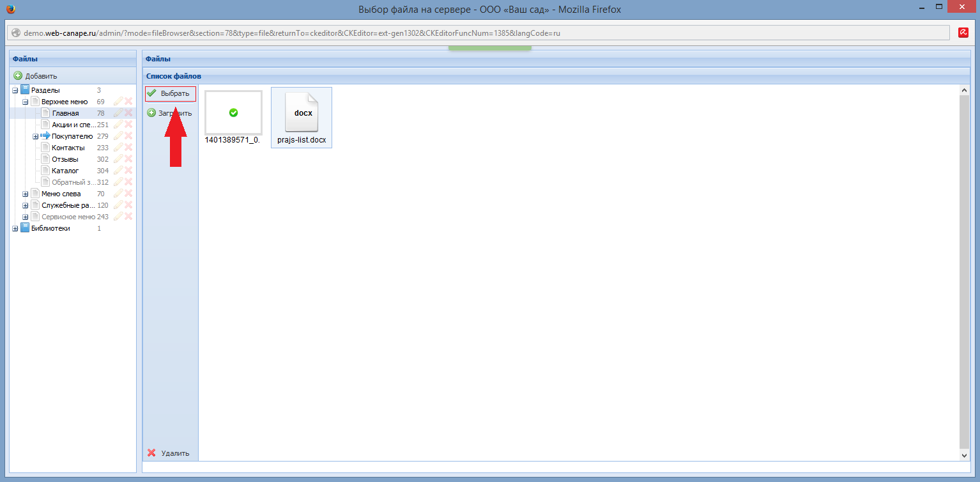Expand the Покупателю tree node
The image size is (980, 482).
tap(36, 136)
